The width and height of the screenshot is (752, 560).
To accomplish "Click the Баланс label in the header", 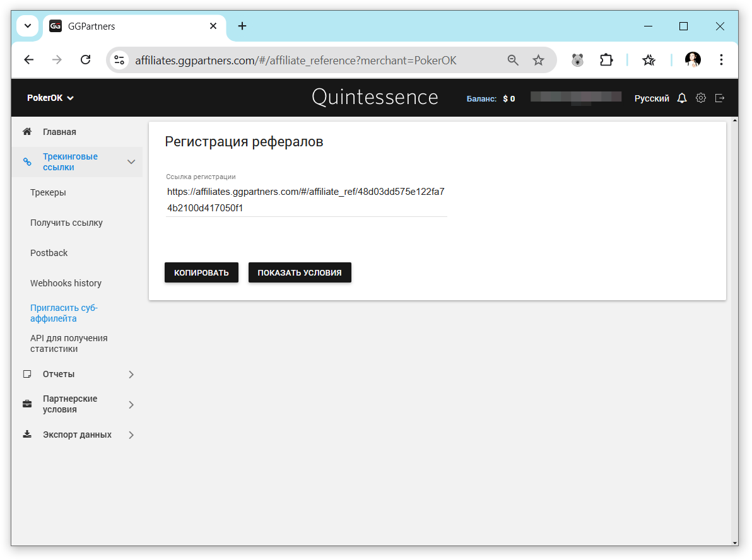I will click(481, 99).
